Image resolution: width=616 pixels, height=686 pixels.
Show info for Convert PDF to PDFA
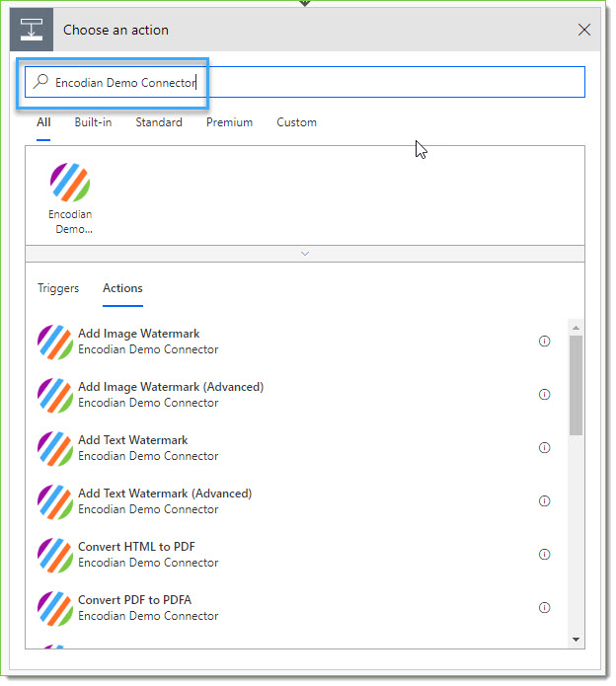(x=544, y=608)
